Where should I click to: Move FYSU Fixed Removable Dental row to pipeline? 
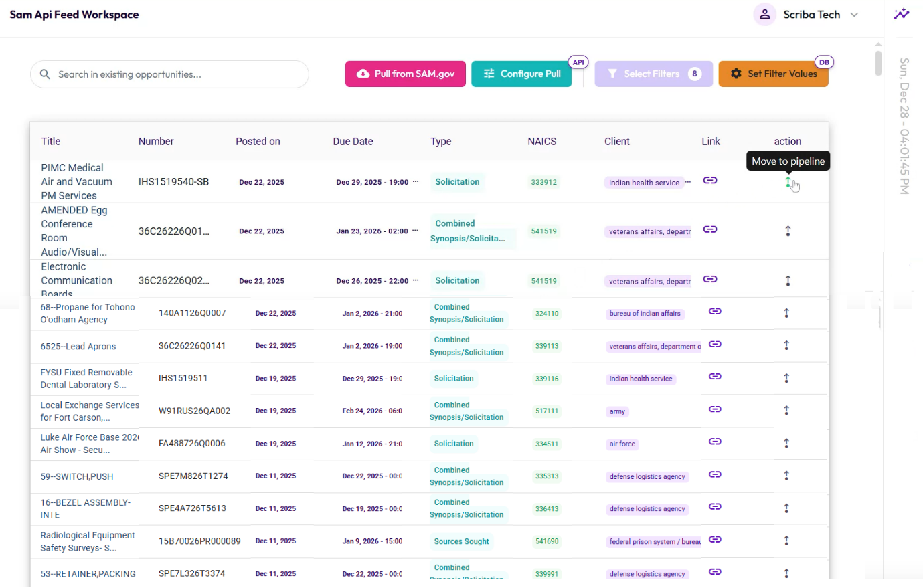(x=786, y=378)
